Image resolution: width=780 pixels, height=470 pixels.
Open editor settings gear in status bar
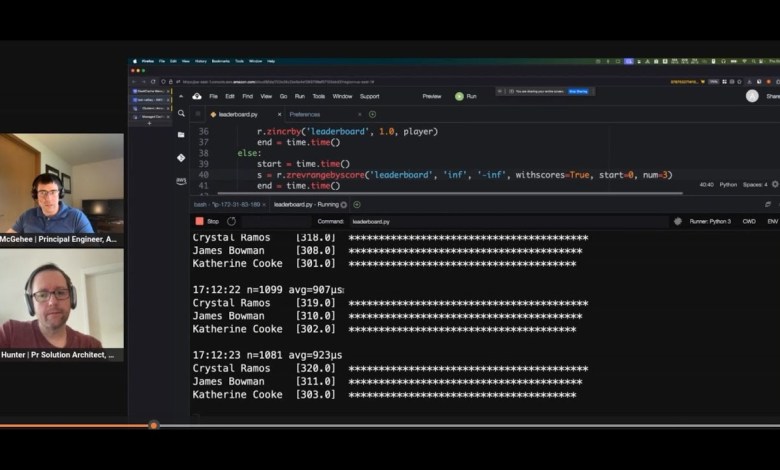775,185
